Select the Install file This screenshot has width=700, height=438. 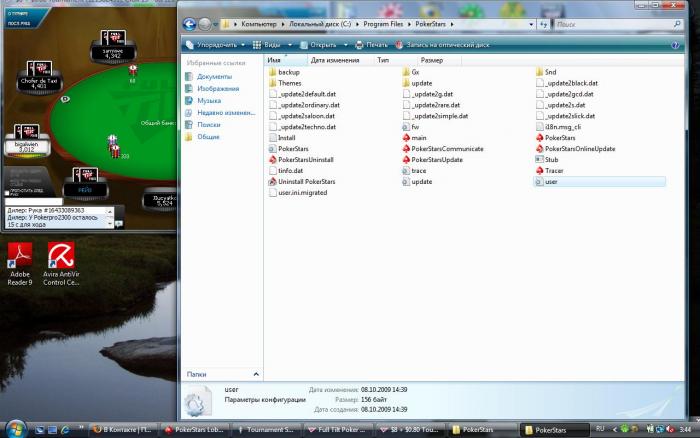click(282, 138)
